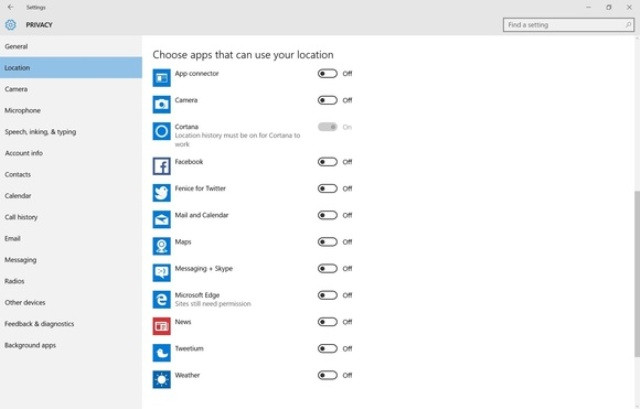Click the red News app icon

tap(162, 326)
